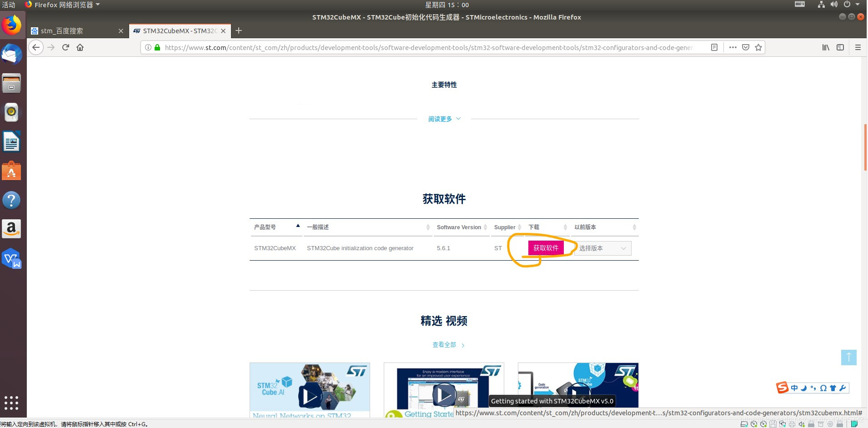The height and width of the screenshot is (428, 868).
Task: Click the 主要特性 heading
Action: pos(444,85)
